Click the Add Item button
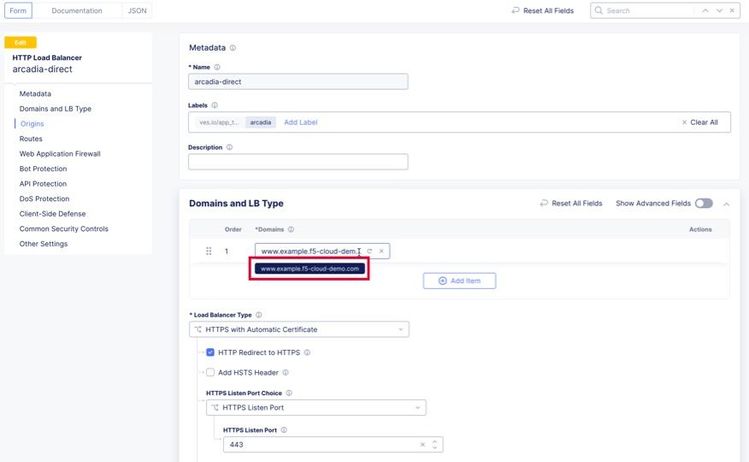Viewport: 749px width, 462px height. click(459, 281)
